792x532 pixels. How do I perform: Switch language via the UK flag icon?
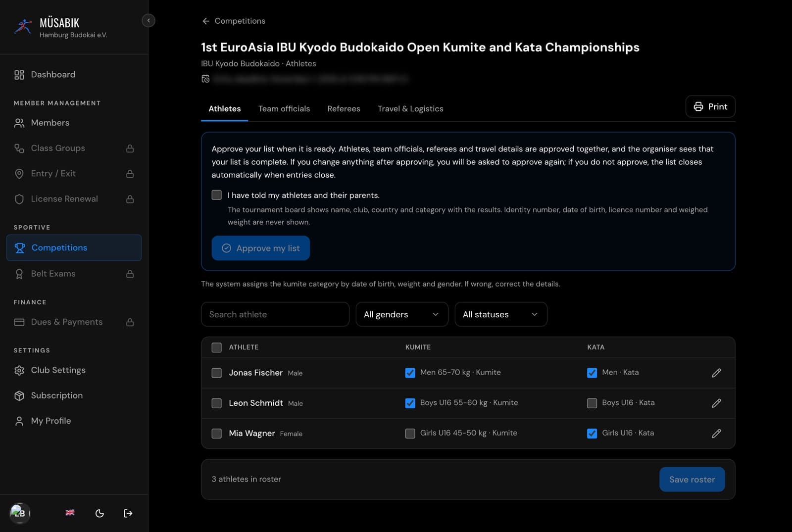click(x=70, y=513)
